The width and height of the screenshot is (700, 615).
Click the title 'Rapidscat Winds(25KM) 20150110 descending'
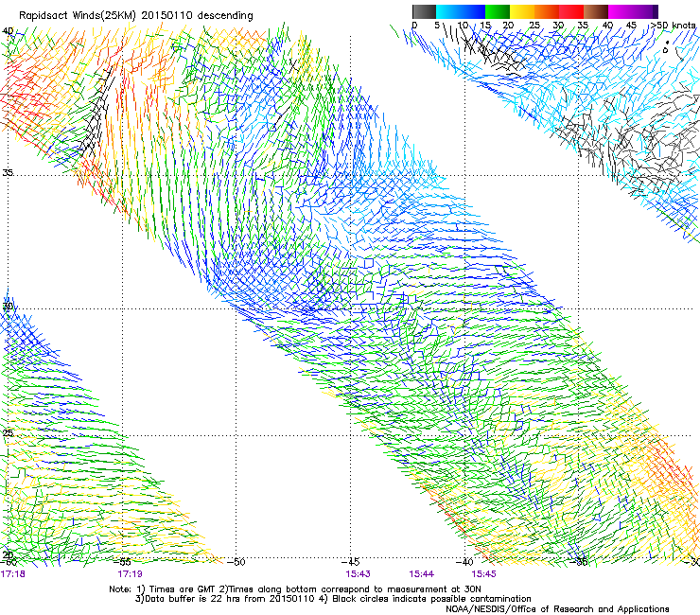[x=135, y=16]
